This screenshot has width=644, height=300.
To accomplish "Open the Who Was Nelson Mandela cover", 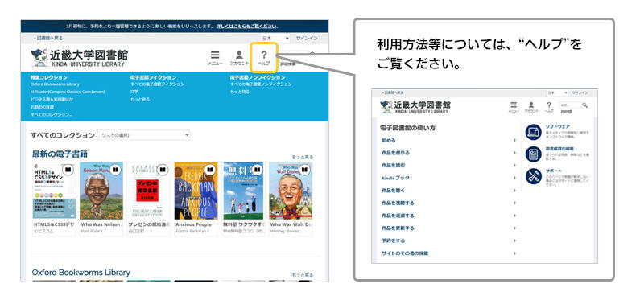I will [101, 191].
